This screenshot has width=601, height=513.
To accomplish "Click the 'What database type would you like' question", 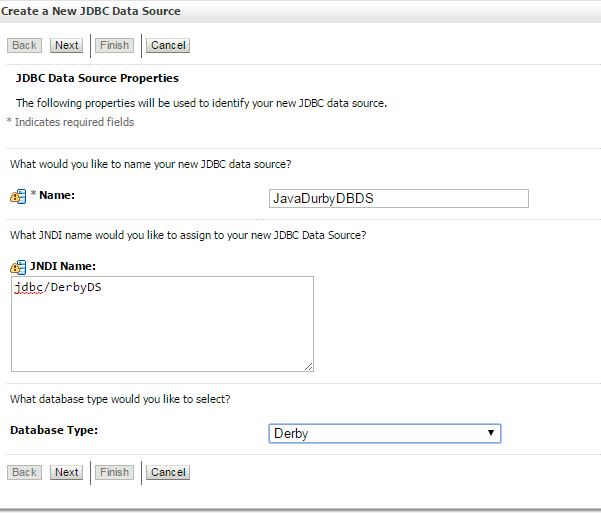I will [120, 399].
